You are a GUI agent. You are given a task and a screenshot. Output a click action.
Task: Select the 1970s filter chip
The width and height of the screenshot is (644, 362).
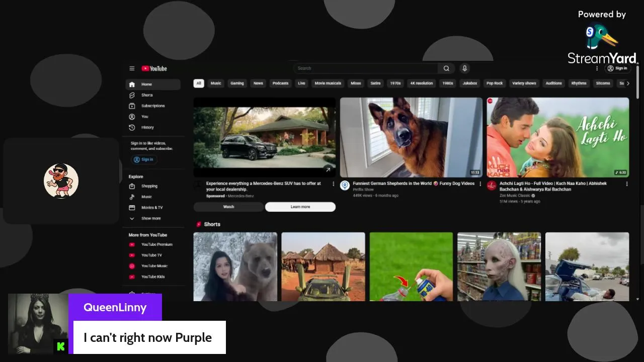(x=396, y=83)
